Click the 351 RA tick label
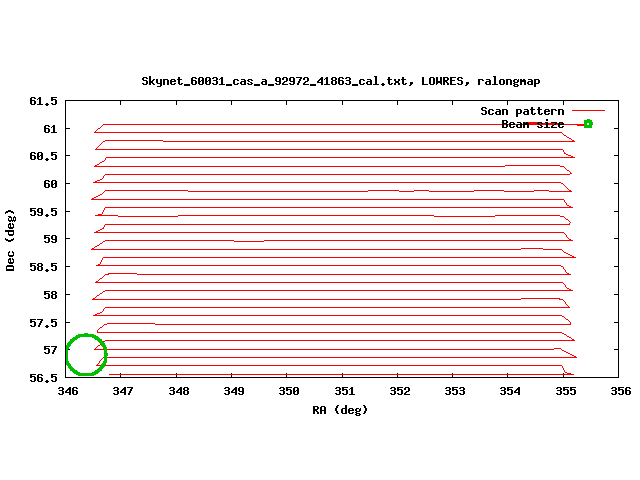The height and width of the screenshot is (480, 640). pyautogui.click(x=345, y=391)
